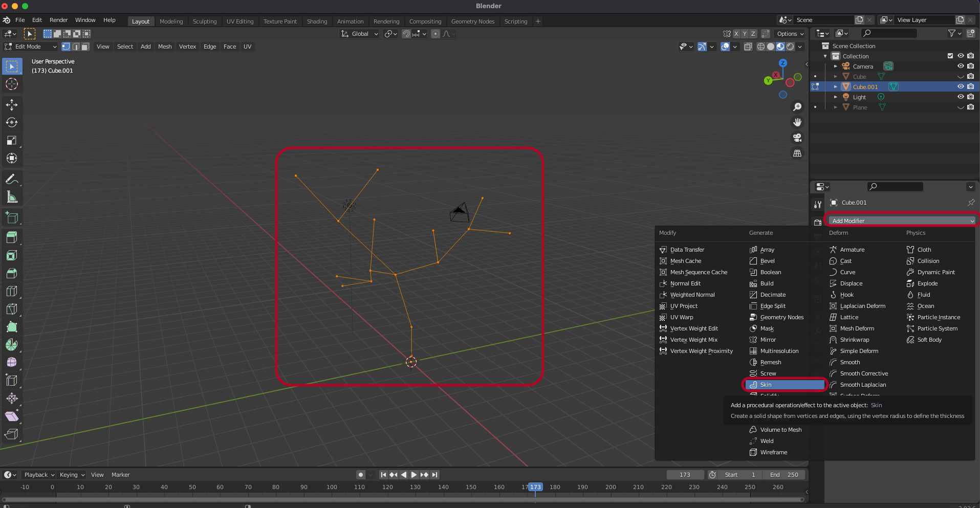
Task: Choose the Cloth physics modifier
Action: click(x=924, y=250)
